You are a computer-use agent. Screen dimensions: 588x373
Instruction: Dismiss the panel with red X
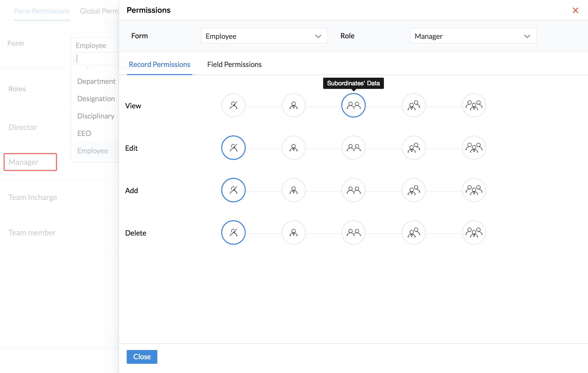pyautogui.click(x=575, y=10)
